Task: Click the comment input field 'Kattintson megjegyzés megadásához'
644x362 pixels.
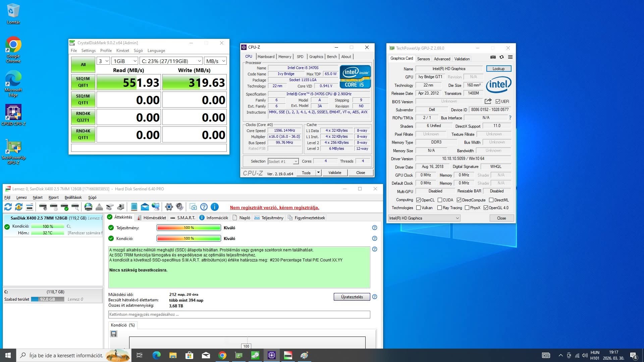Action: click(239, 314)
